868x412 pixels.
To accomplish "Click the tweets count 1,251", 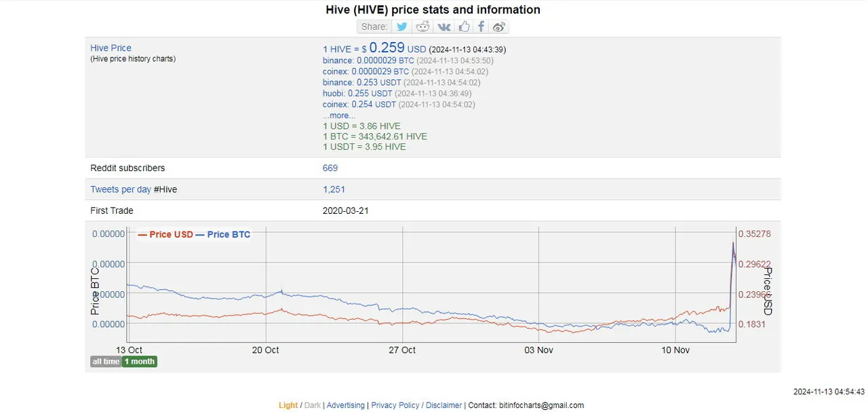I will click(x=334, y=189).
